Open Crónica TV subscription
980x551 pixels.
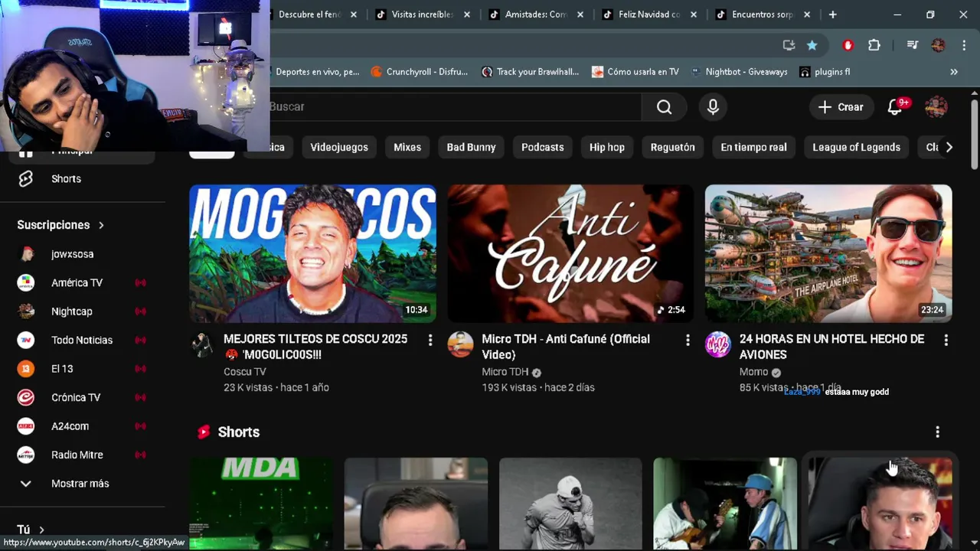click(83, 397)
